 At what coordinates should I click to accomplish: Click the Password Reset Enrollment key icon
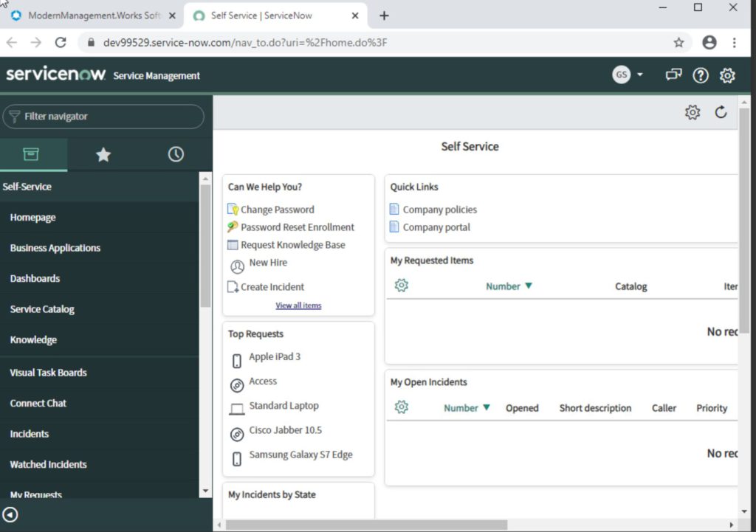(x=233, y=227)
